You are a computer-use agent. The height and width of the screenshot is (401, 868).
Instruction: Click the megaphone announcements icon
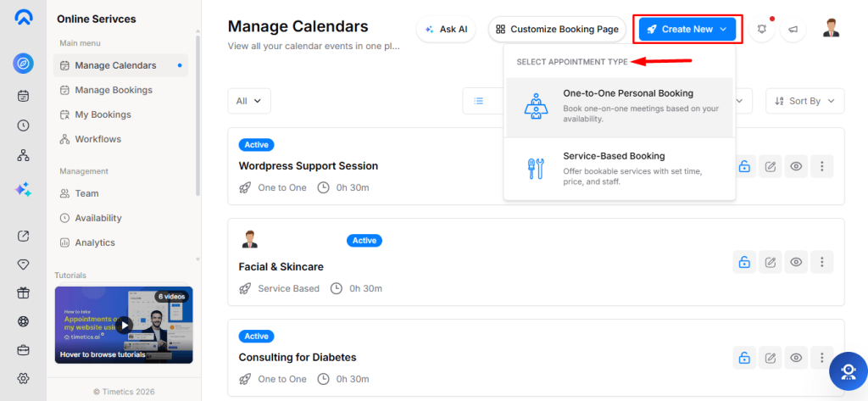[x=793, y=30]
